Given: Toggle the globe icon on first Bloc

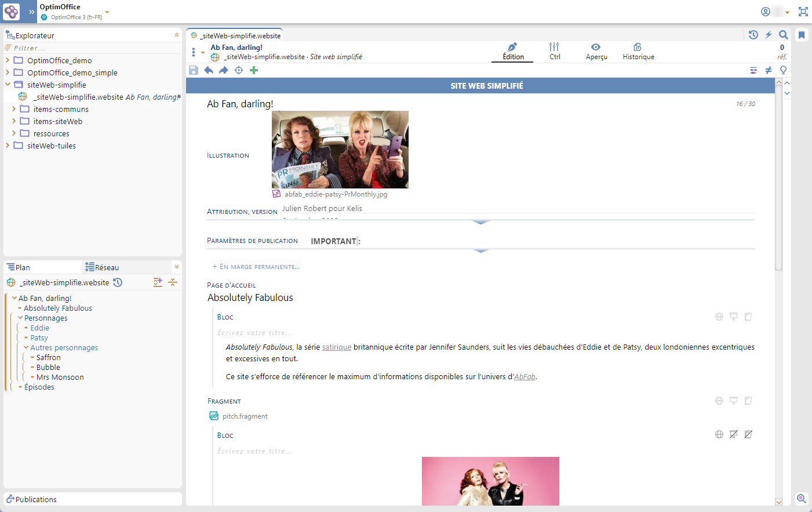Looking at the screenshot, I should tap(719, 317).
